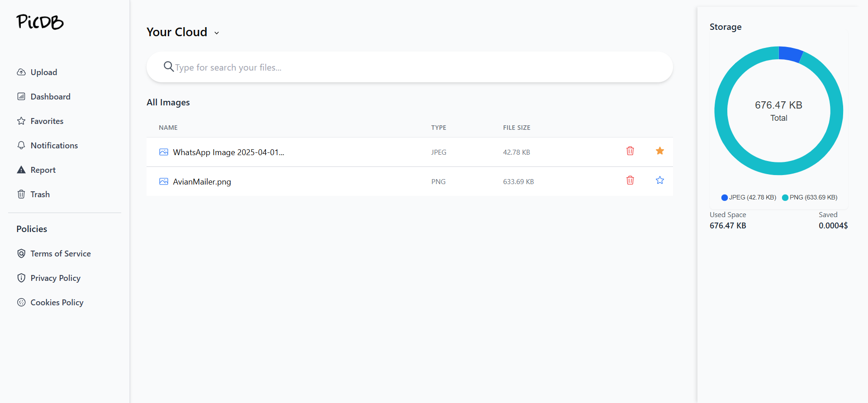Image resolution: width=868 pixels, height=403 pixels.
Task: Toggle PNG teal legend swatch
Action: coord(785,198)
